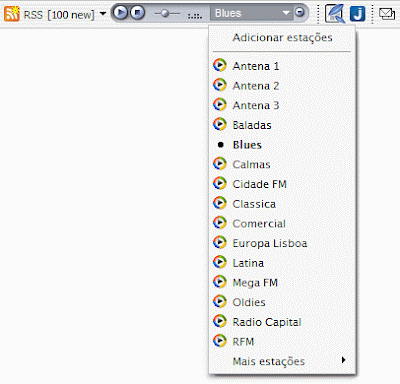This screenshot has width=400, height=384.
Task: Click the blue J toolbar icon
Action: 357,14
